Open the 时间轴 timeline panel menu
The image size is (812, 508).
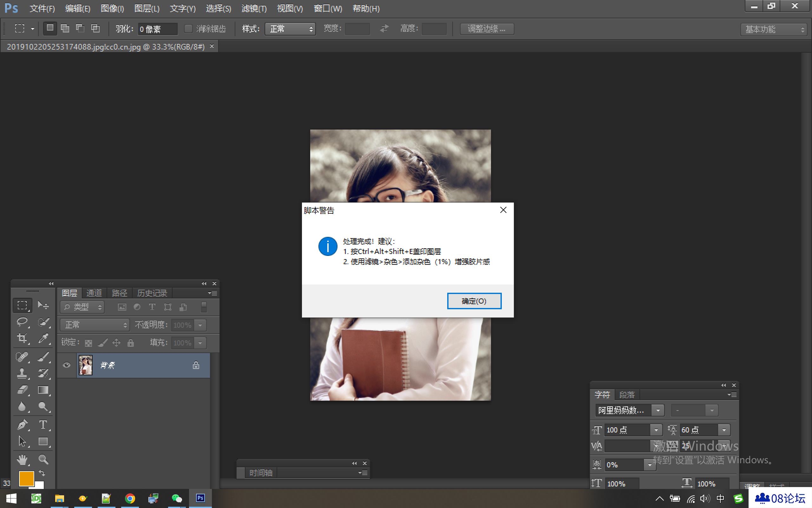click(x=363, y=473)
